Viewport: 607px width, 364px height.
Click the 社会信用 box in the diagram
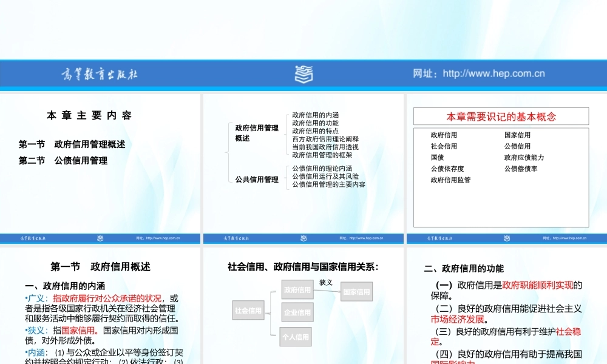(248, 311)
